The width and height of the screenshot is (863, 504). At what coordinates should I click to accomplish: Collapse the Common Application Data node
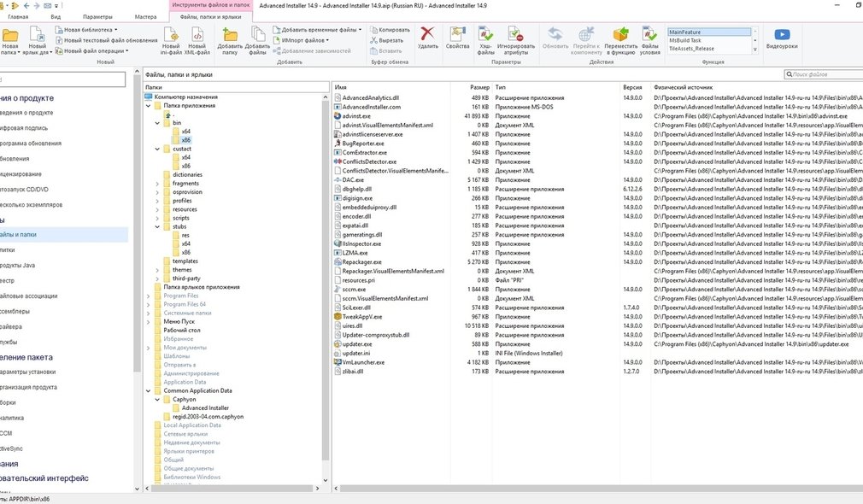[148, 391]
